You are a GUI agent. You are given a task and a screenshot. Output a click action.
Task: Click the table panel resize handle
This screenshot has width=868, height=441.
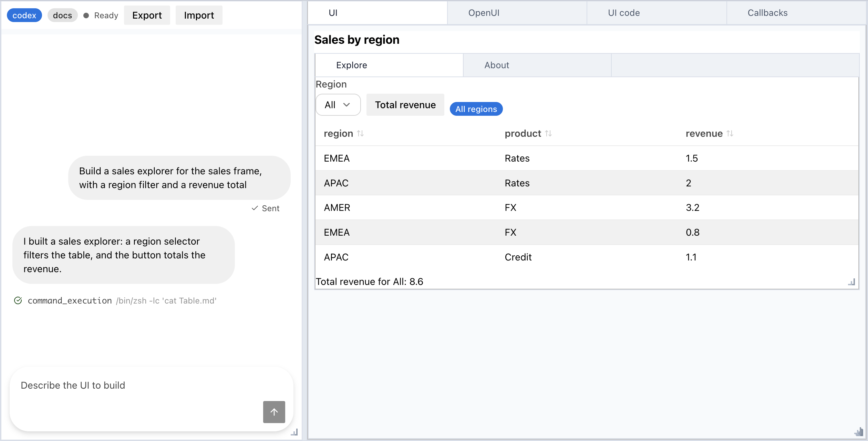tap(851, 282)
